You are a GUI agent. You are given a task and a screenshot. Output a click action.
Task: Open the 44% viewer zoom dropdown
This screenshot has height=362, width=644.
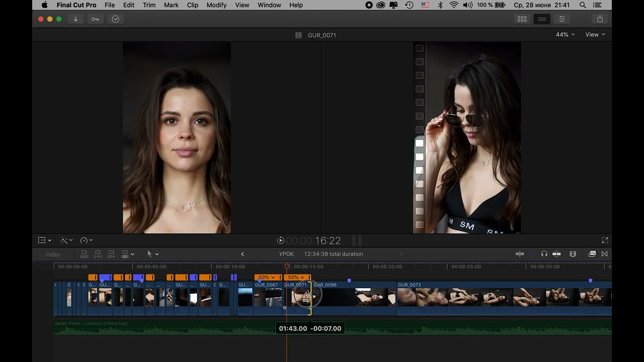tap(565, 35)
